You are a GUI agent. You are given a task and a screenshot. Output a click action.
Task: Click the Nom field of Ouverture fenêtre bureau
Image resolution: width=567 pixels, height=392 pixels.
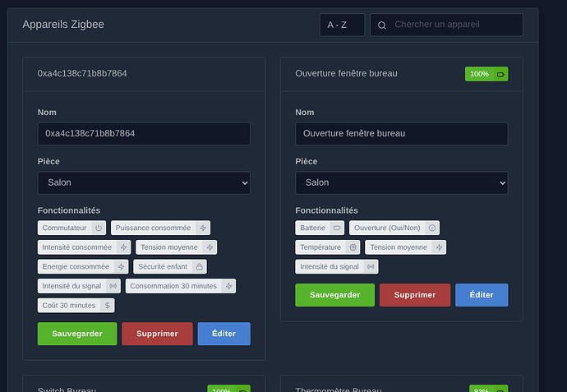point(401,134)
